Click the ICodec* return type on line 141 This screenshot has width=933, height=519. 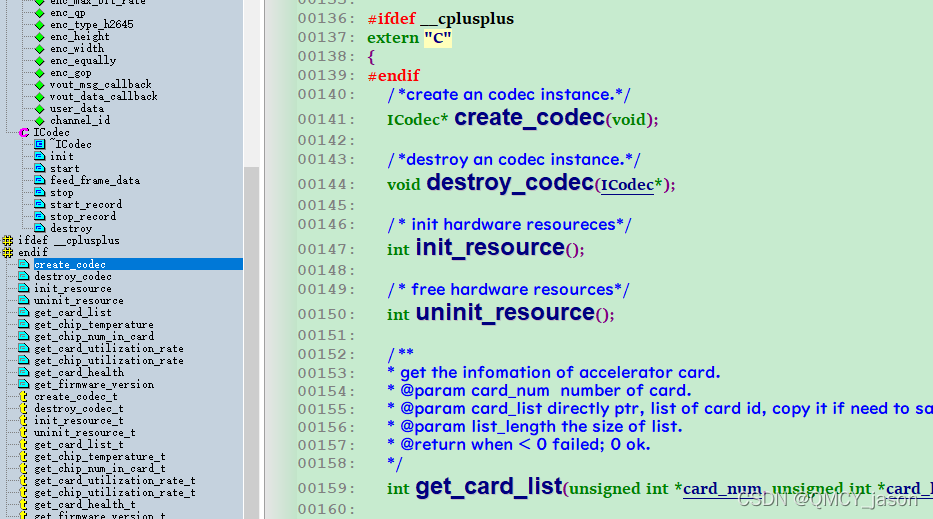pyautogui.click(x=417, y=120)
